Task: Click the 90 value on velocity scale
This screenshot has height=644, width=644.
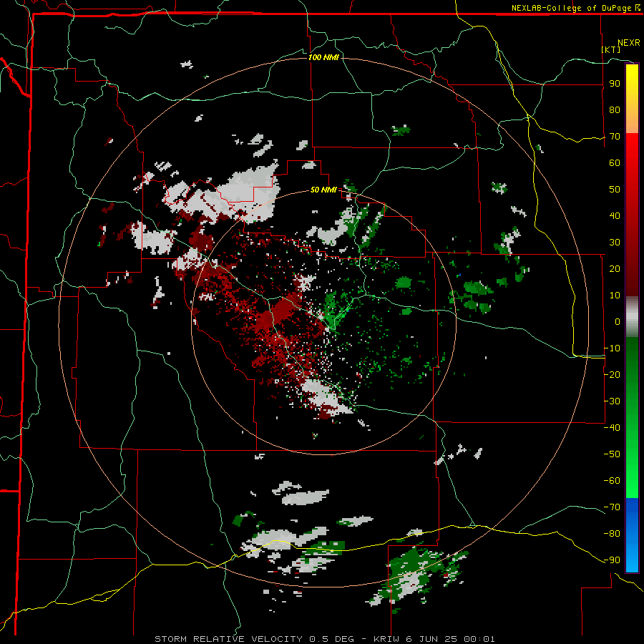Action: pyautogui.click(x=615, y=84)
